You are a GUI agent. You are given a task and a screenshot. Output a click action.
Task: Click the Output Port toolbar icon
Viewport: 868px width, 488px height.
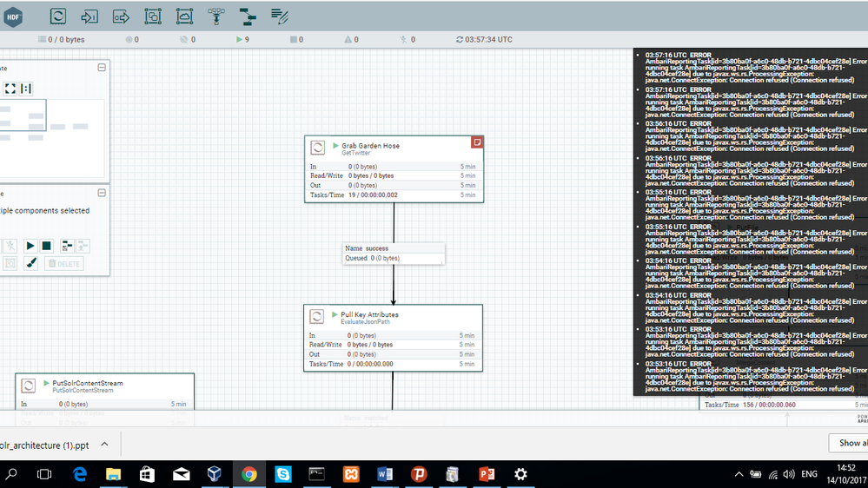pyautogui.click(x=121, y=16)
